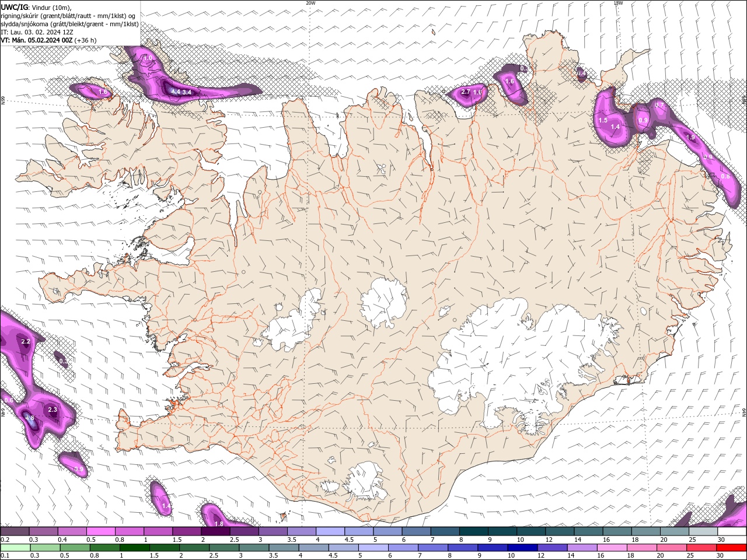Click the '1.9' precipitation value on the map
The width and height of the screenshot is (747, 560).
click(691, 138)
